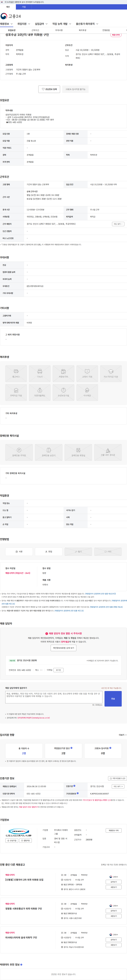Select the 통근버스 welfare icon

(16, 374)
